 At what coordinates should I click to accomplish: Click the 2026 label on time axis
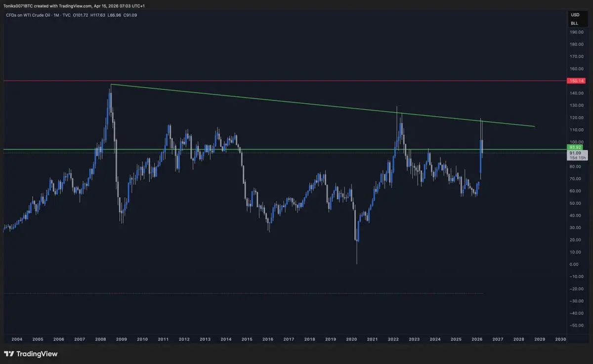tap(477, 339)
